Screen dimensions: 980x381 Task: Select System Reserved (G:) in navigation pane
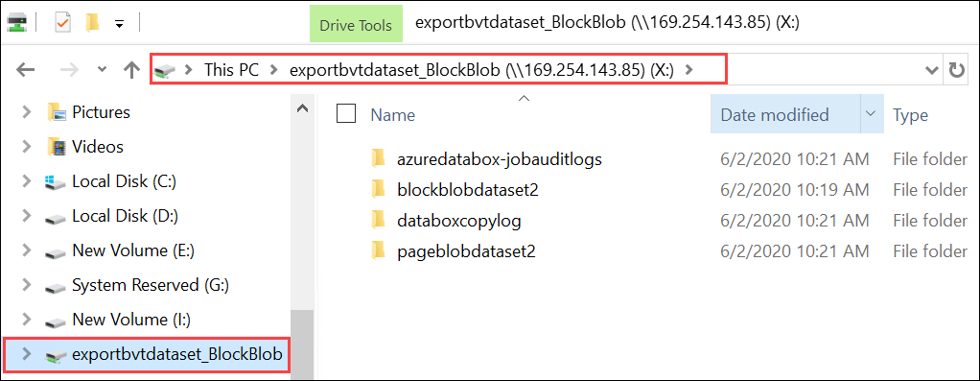click(151, 285)
